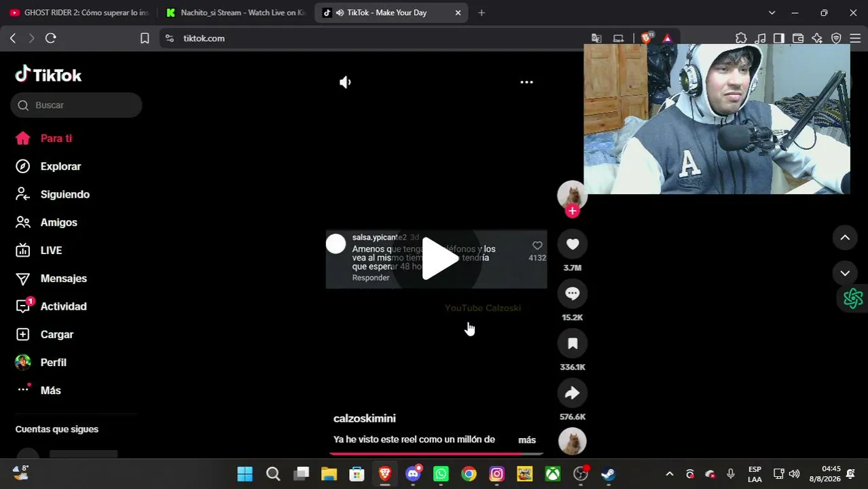
Task: Seek on the video progress bar
Action: point(436,453)
